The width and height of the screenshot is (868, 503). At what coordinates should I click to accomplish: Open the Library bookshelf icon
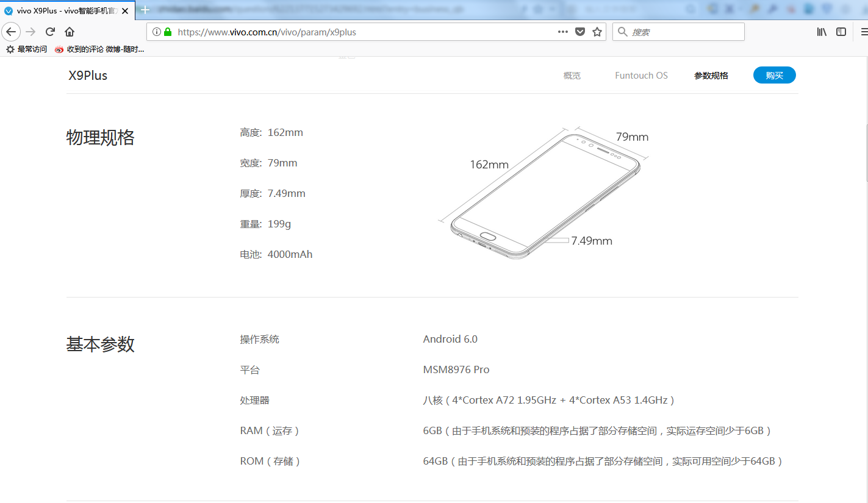point(822,32)
